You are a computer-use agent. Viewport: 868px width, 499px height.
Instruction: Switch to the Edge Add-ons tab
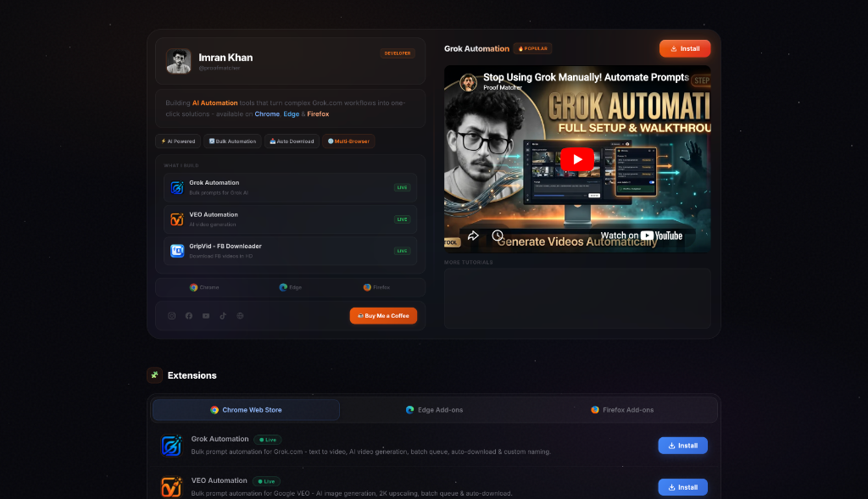coord(434,410)
